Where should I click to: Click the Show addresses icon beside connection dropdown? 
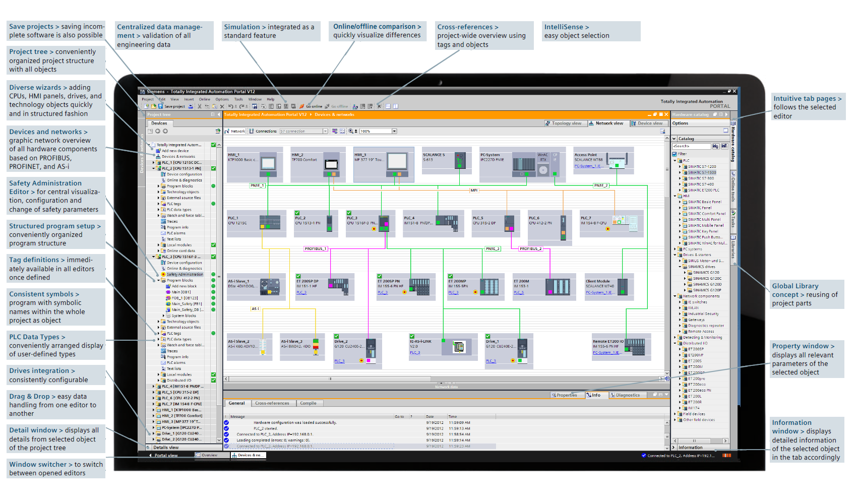[x=335, y=131]
